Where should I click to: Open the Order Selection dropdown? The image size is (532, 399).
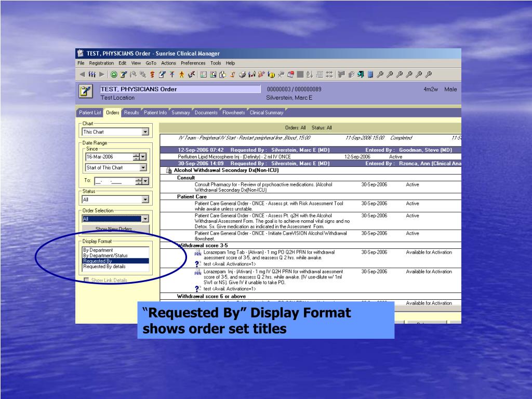pyautogui.click(x=145, y=219)
